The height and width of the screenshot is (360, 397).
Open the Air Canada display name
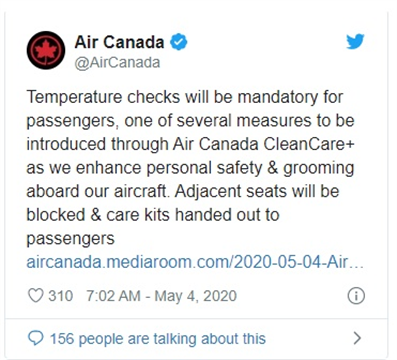(x=119, y=42)
